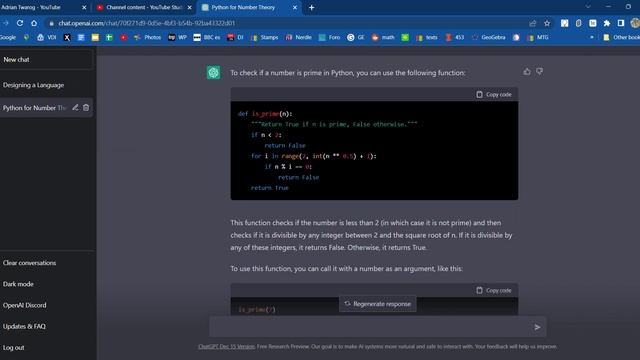Open the 453 bookmark
Image resolution: width=640 pixels, height=360 pixels.
pyautogui.click(x=455, y=37)
